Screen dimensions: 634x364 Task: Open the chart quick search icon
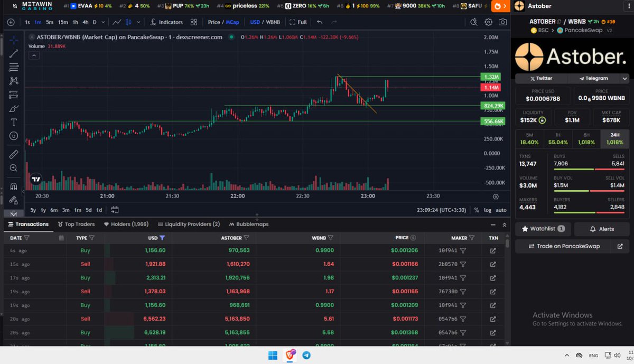(x=474, y=22)
